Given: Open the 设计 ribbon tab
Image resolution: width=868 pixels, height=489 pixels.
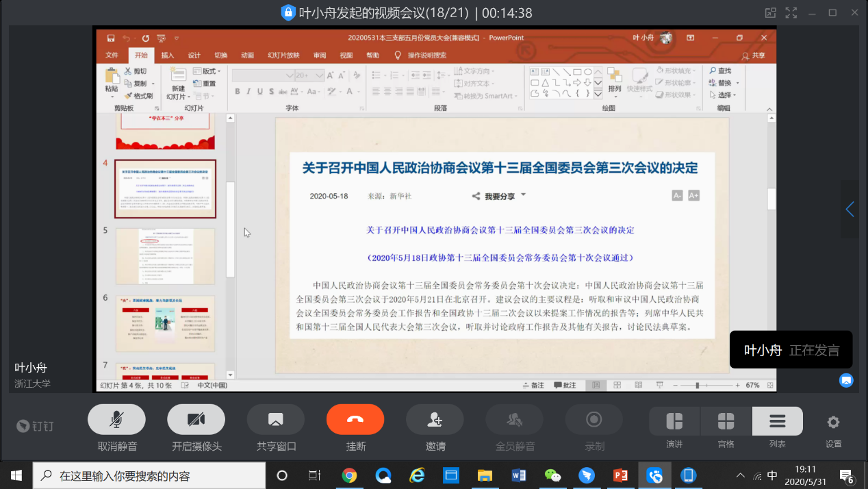Looking at the screenshot, I should point(194,55).
